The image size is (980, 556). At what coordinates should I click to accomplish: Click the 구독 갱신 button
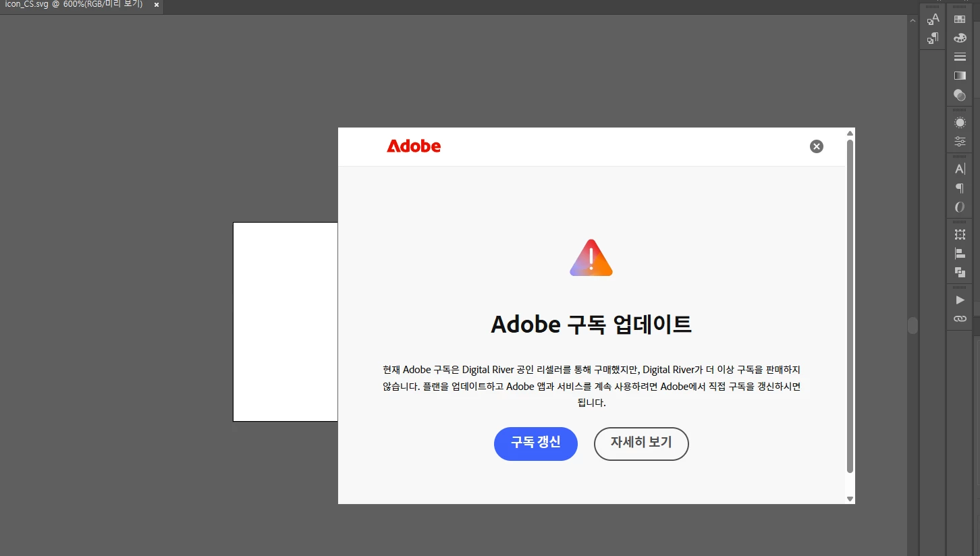click(x=536, y=444)
